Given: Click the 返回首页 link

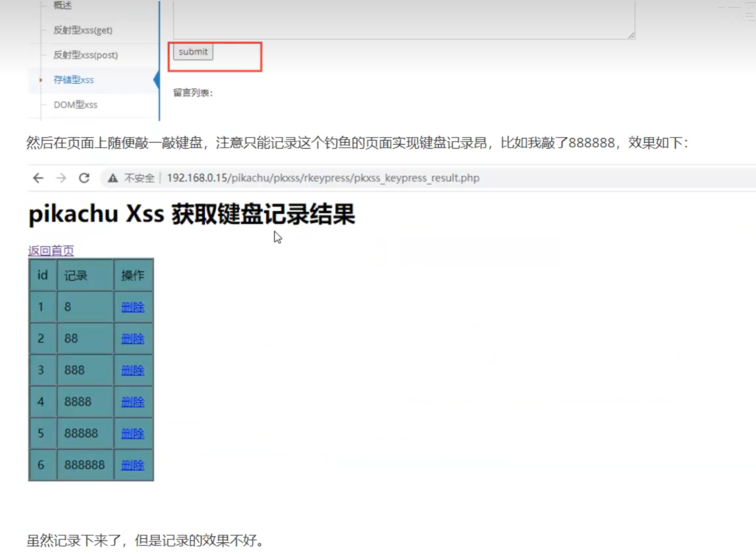Looking at the screenshot, I should tap(51, 251).
